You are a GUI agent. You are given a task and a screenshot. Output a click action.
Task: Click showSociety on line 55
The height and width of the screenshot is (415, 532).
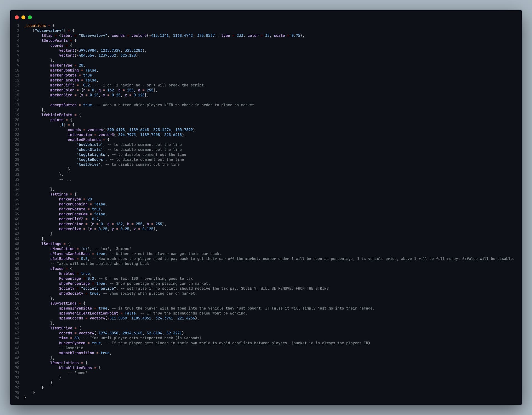71,294
